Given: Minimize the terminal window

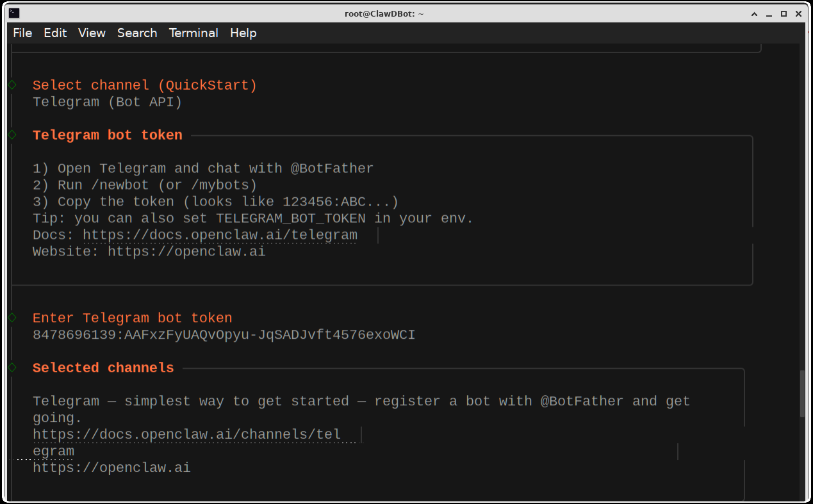Looking at the screenshot, I should [769, 13].
